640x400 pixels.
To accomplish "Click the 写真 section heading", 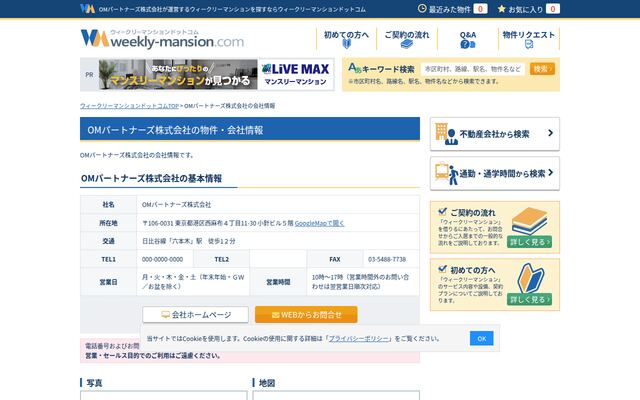I will [94, 383].
